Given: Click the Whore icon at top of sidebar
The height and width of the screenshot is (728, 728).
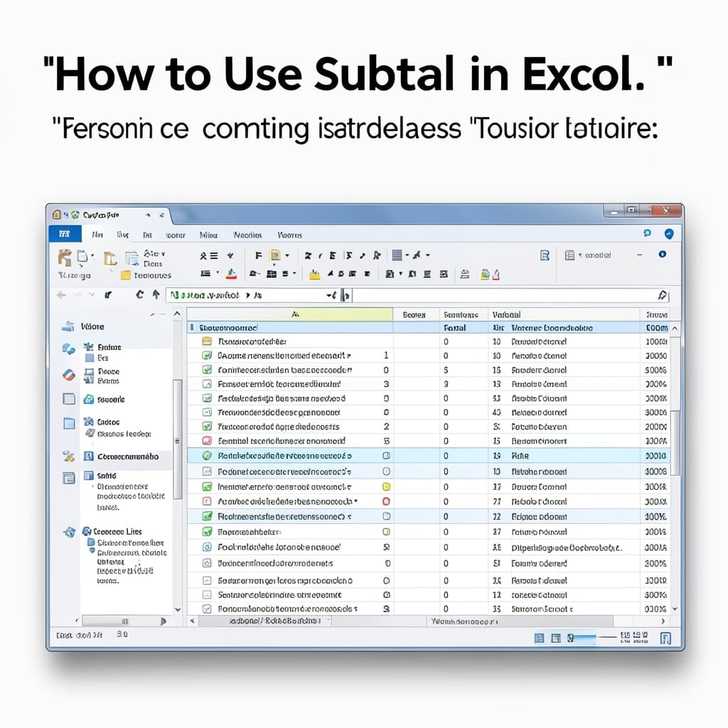Looking at the screenshot, I should tap(68, 326).
